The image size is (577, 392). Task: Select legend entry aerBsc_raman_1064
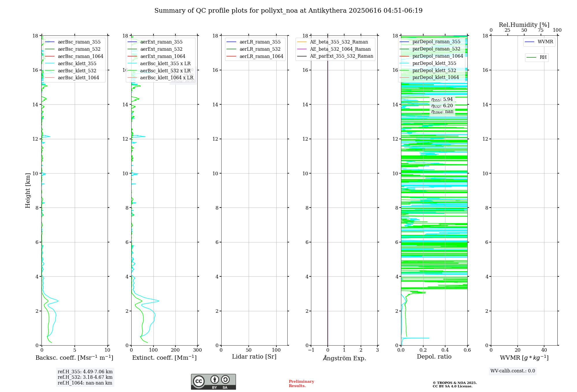coord(74,56)
